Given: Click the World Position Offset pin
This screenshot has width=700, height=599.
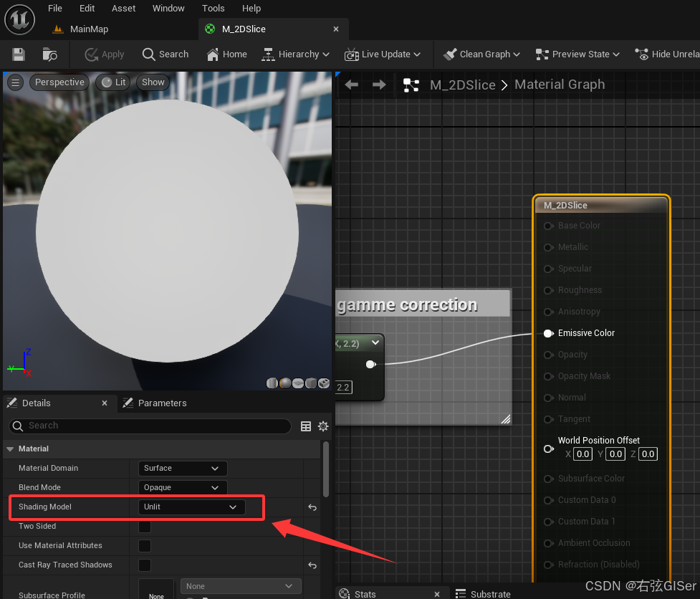Looking at the screenshot, I should coord(549,449).
